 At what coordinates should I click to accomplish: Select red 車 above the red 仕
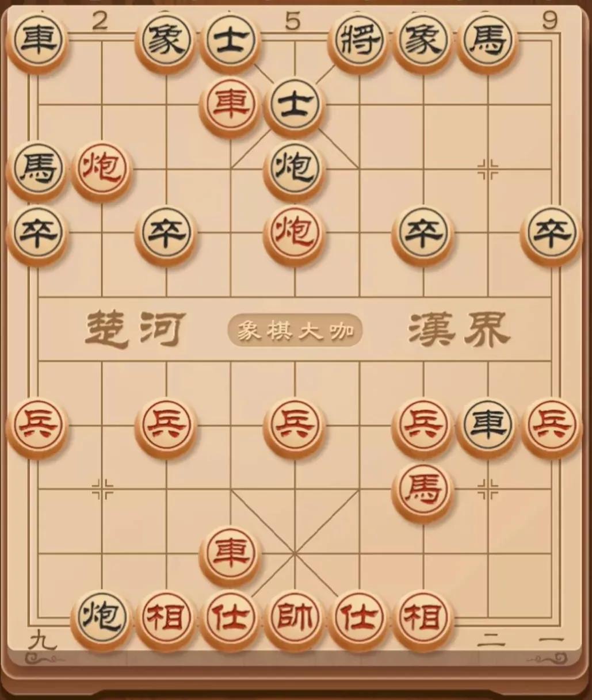coord(230,554)
